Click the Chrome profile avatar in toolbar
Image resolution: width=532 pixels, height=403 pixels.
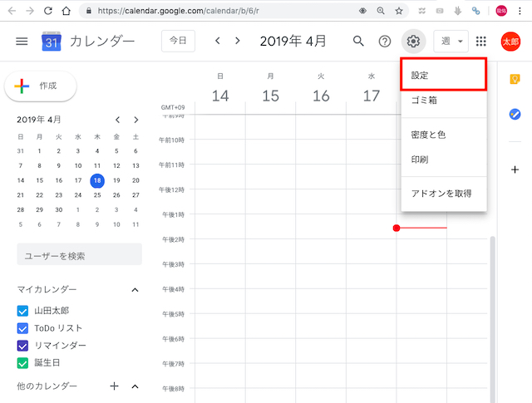coord(501,11)
